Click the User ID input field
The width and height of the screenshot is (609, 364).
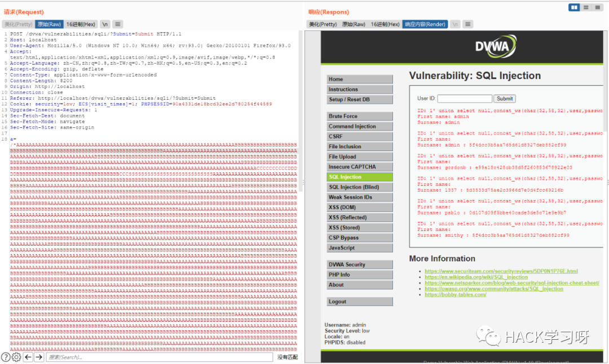(x=465, y=99)
